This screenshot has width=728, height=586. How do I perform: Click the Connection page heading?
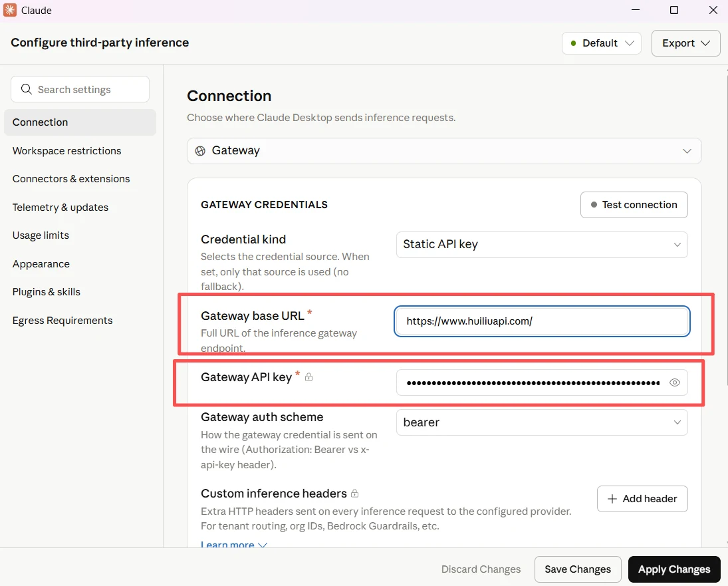click(x=229, y=96)
